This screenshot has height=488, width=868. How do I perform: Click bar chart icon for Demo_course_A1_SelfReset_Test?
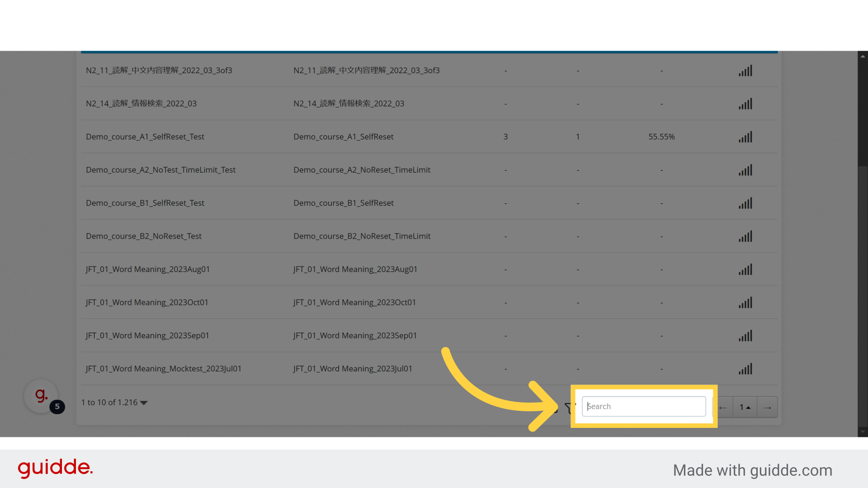pyautogui.click(x=745, y=137)
